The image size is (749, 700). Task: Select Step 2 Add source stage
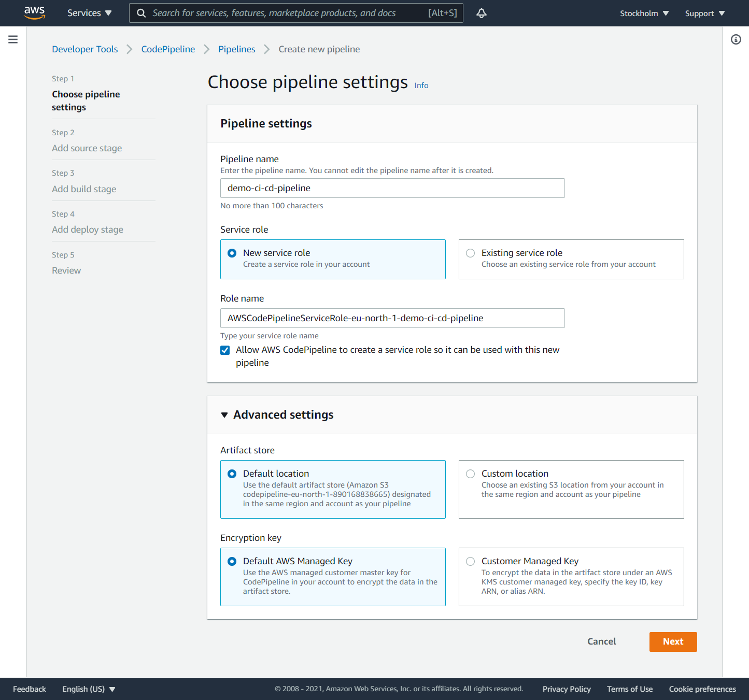coord(87,148)
